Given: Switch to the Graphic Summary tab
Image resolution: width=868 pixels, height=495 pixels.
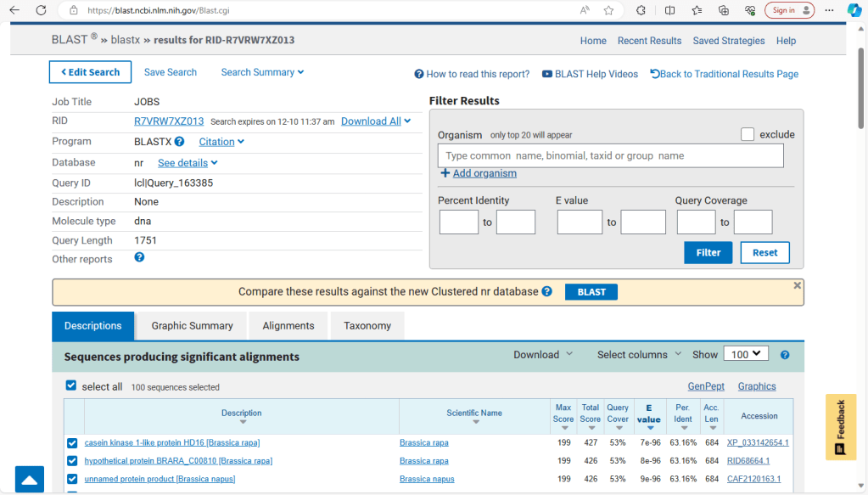Looking at the screenshot, I should [x=192, y=326].
